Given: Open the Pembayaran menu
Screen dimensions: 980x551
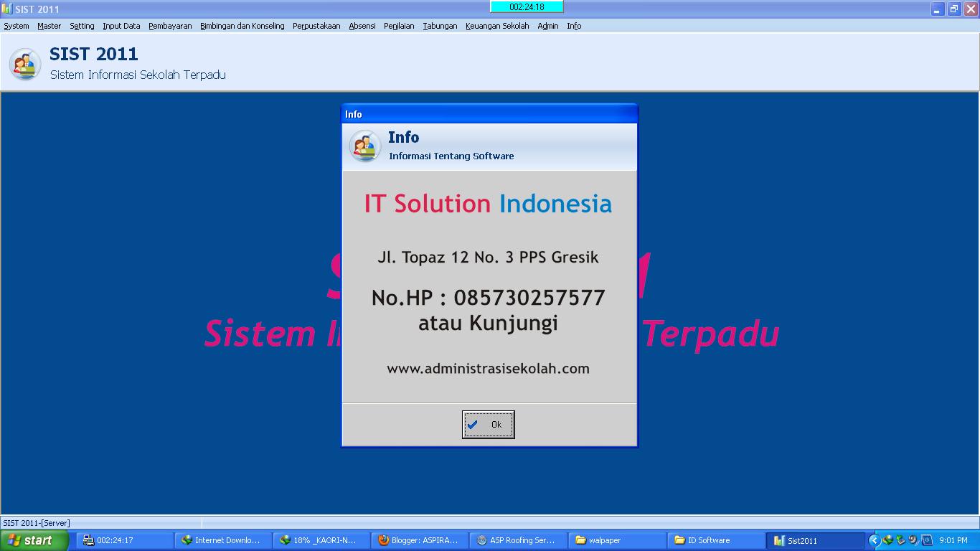Looking at the screenshot, I should pos(170,26).
